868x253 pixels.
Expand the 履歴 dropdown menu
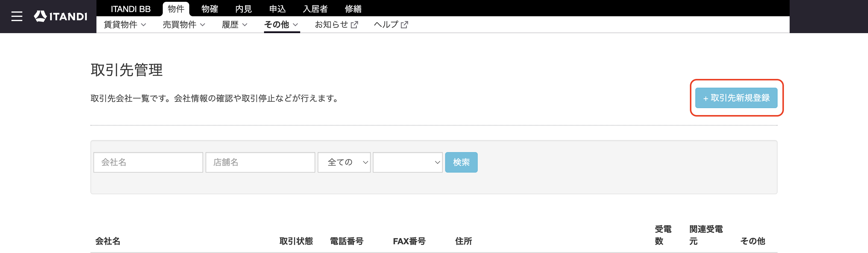click(x=234, y=25)
